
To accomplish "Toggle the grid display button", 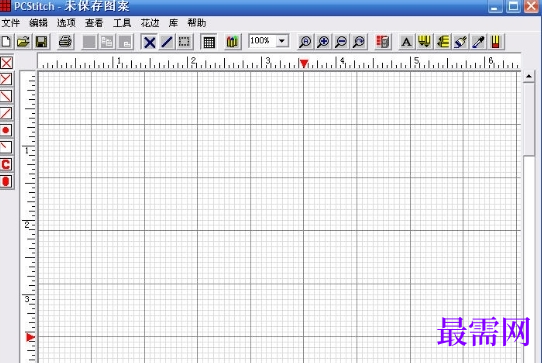I will [x=209, y=42].
